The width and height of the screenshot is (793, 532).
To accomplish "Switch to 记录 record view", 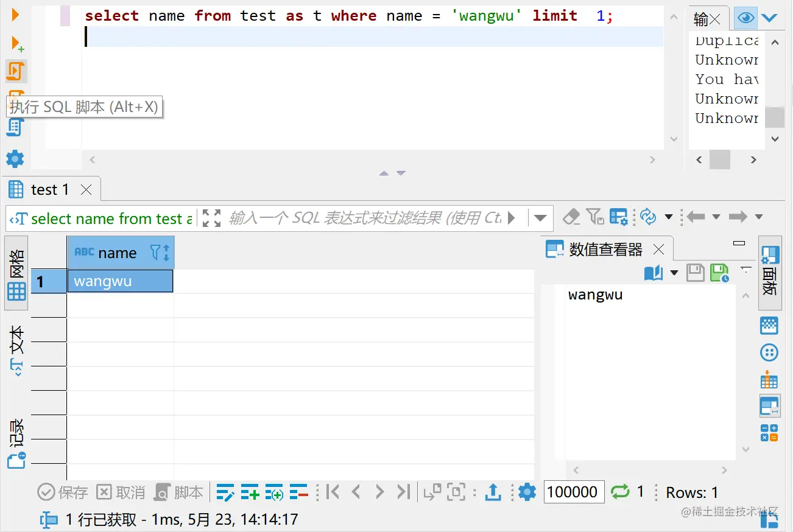I will click(x=16, y=443).
